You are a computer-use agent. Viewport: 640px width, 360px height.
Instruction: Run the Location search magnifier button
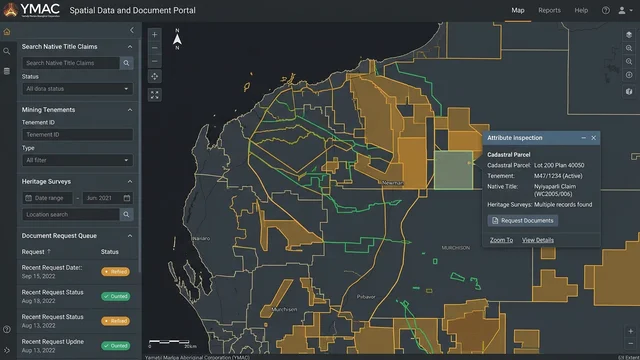tap(127, 214)
